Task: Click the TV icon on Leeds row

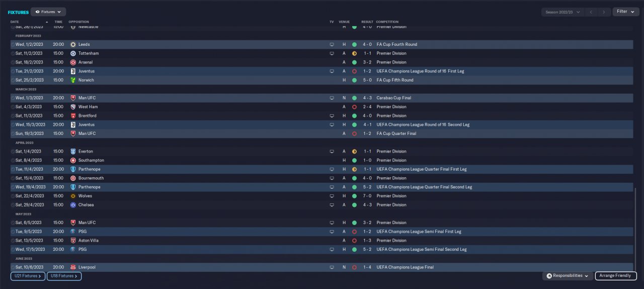Action: click(x=332, y=44)
